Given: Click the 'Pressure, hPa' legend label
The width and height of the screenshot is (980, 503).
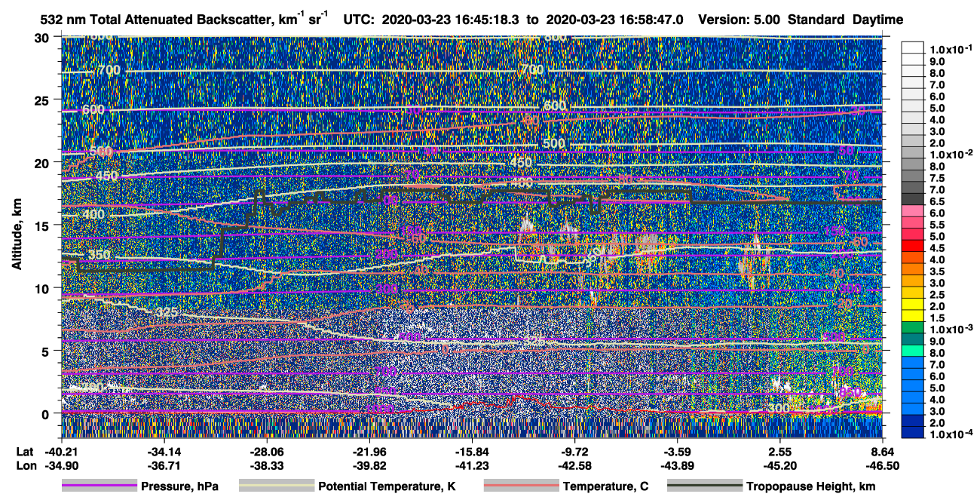Looking at the screenshot, I should click(179, 487).
